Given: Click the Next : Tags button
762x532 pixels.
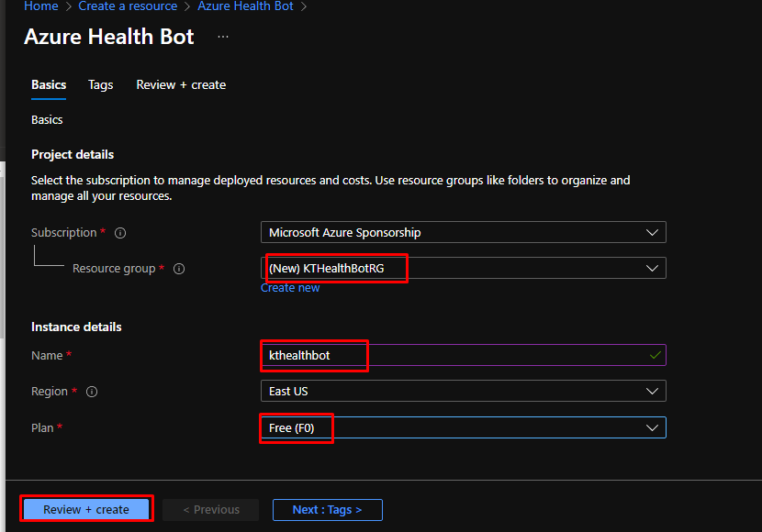Looking at the screenshot, I should 327,509.
